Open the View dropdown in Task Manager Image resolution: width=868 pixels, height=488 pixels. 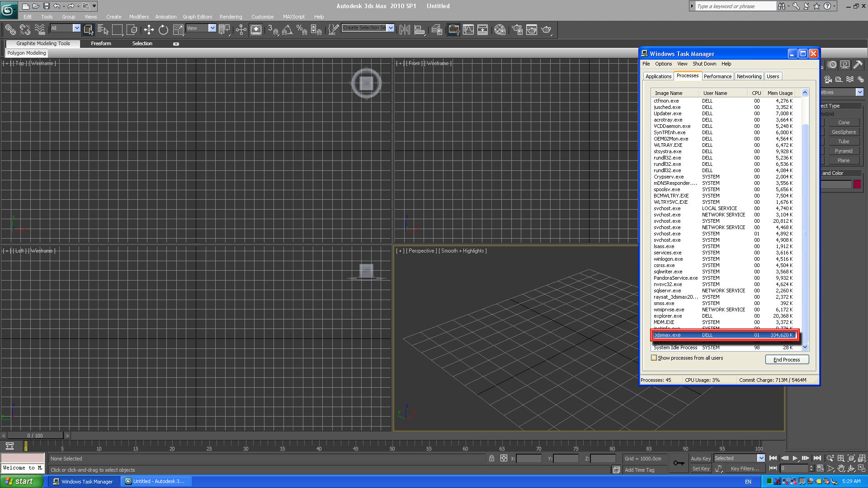(x=681, y=63)
